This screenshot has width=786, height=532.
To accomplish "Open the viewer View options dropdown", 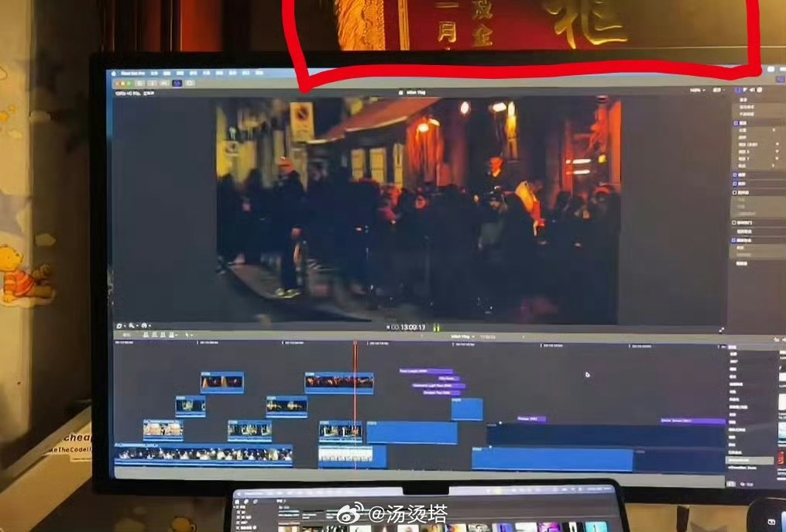I will pyautogui.click(x=718, y=91).
